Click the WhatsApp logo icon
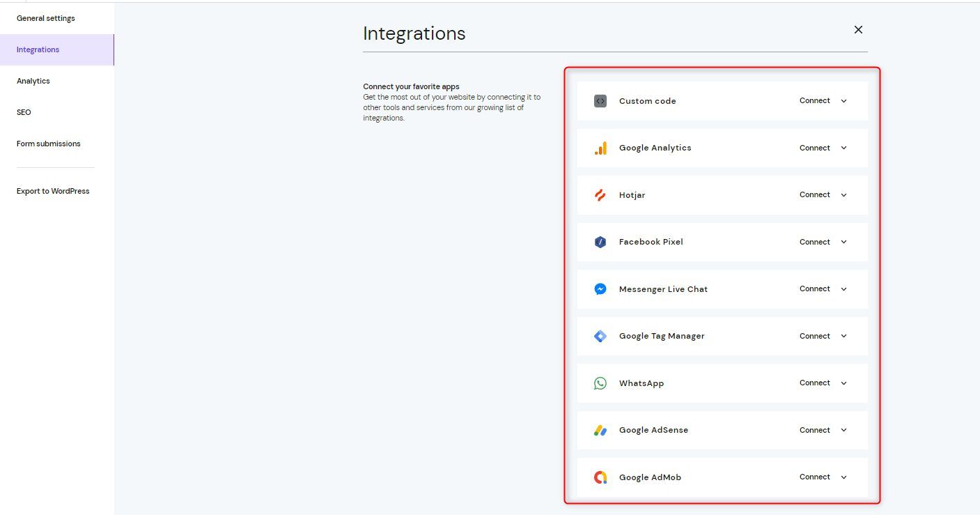The image size is (980, 515). point(600,383)
